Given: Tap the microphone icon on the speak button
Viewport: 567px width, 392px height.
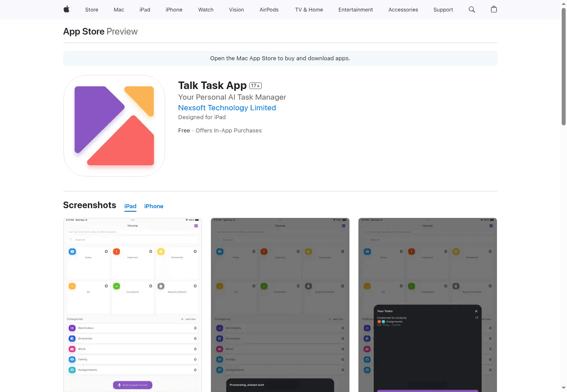Looking at the screenshot, I should pyautogui.click(x=119, y=385).
